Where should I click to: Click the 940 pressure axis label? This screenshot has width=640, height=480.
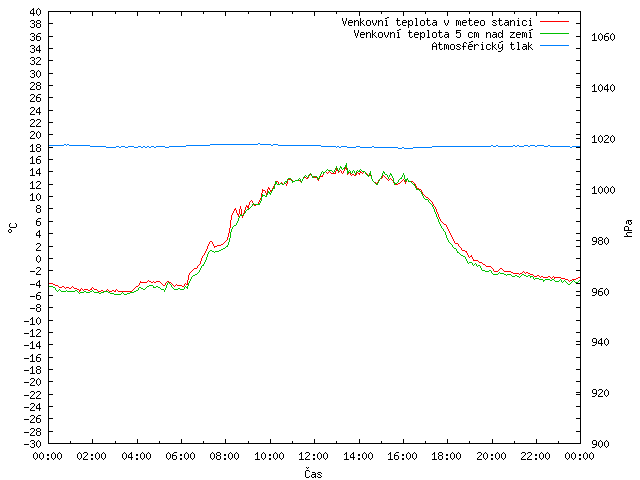pyautogui.click(x=600, y=342)
